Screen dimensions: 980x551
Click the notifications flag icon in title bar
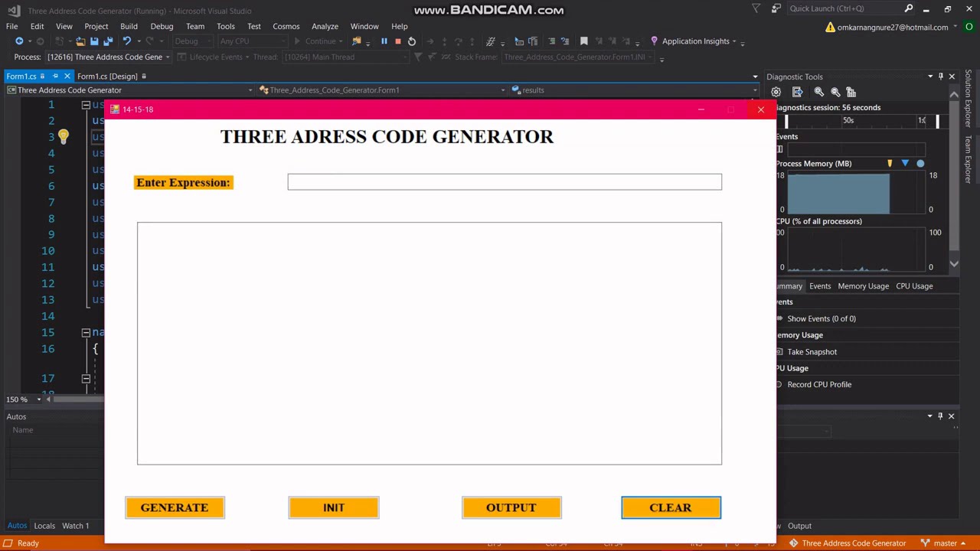click(756, 8)
